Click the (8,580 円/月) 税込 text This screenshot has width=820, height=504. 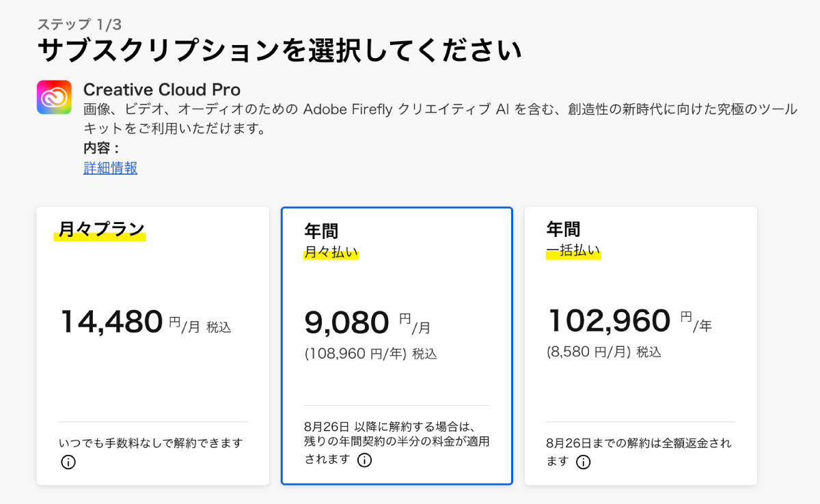coord(604,352)
